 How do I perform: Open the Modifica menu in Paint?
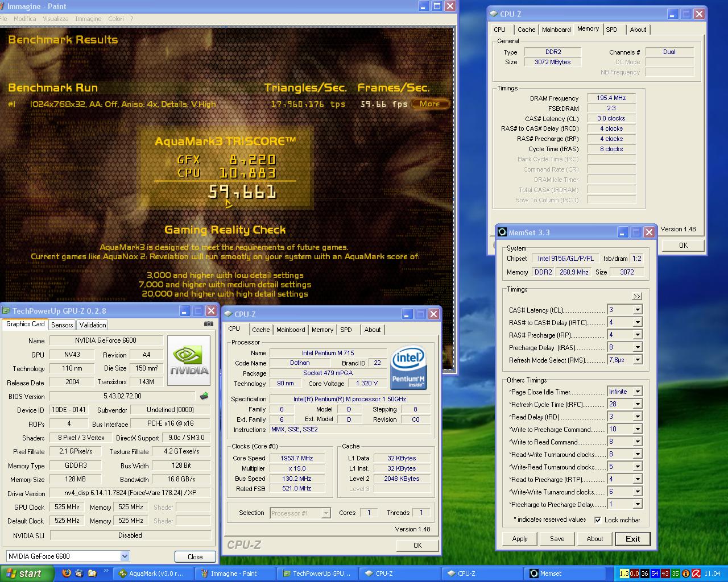click(x=24, y=19)
